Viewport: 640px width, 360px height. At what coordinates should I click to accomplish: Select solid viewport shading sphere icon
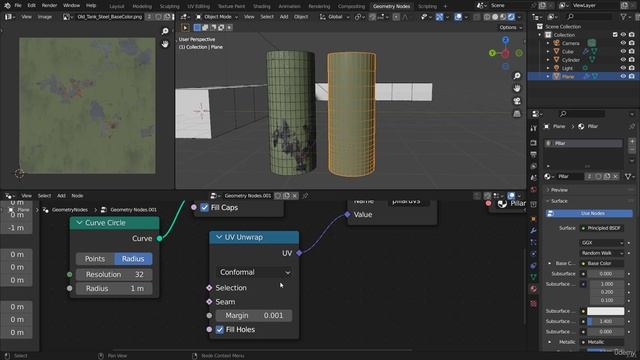tap(495, 17)
